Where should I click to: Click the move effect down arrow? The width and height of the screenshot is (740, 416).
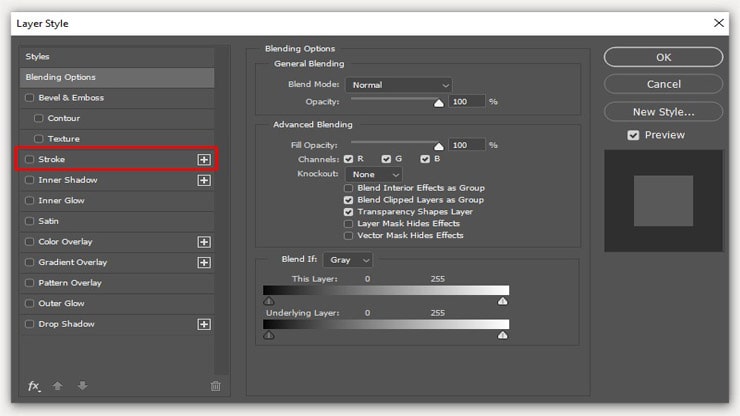pos(82,386)
